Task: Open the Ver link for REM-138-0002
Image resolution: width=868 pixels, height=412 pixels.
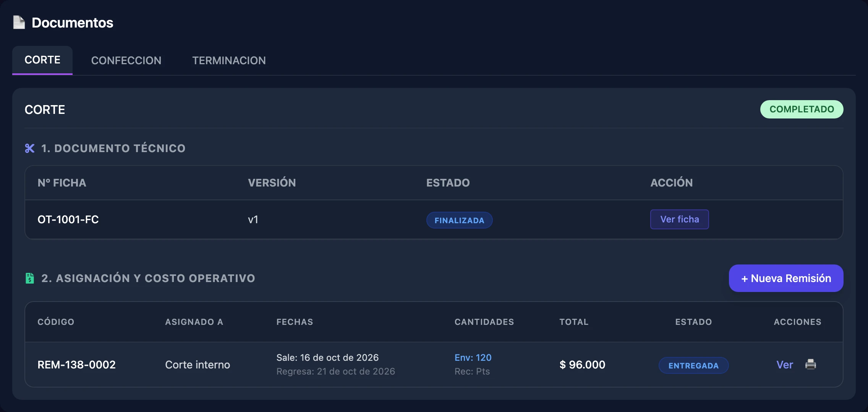Action: [785, 365]
